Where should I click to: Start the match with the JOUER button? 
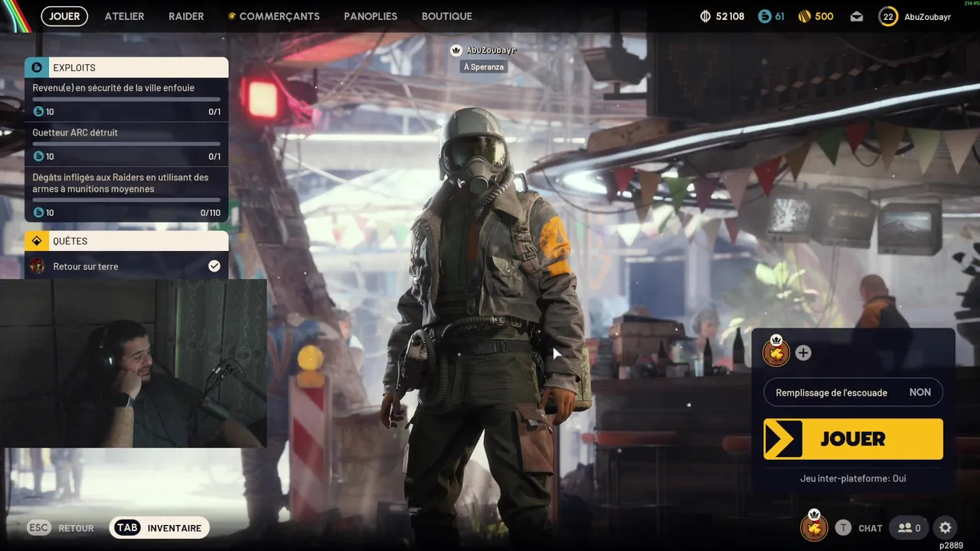coord(853,439)
